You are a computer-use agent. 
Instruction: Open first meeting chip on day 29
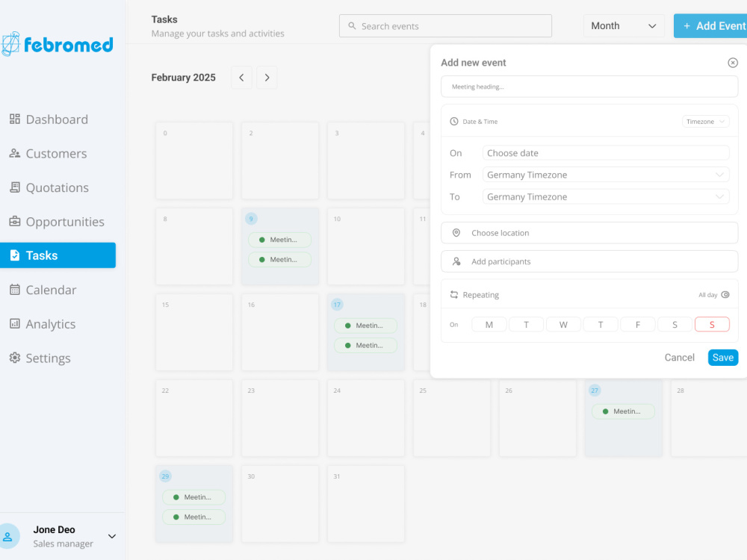[x=194, y=497]
